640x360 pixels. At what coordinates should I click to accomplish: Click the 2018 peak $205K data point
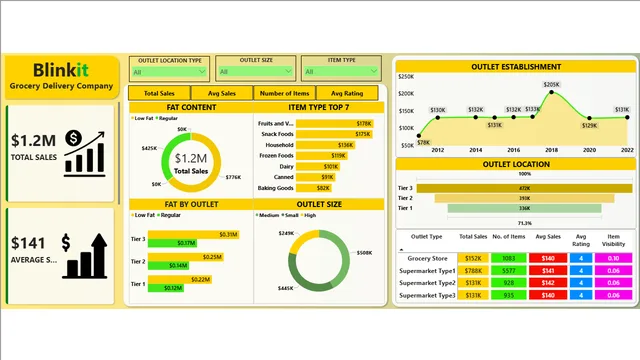tap(551, 92)
